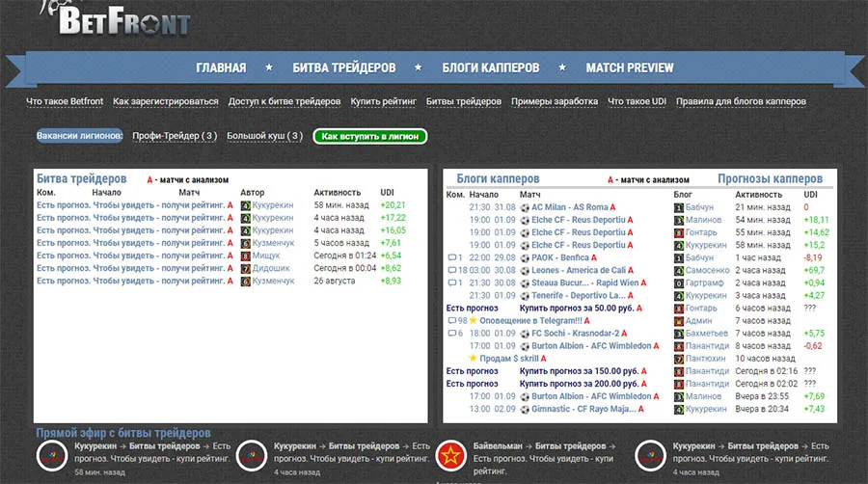868x484 pixels.
Task: Open author Мищук profile link
Action: tap(266, 255)
